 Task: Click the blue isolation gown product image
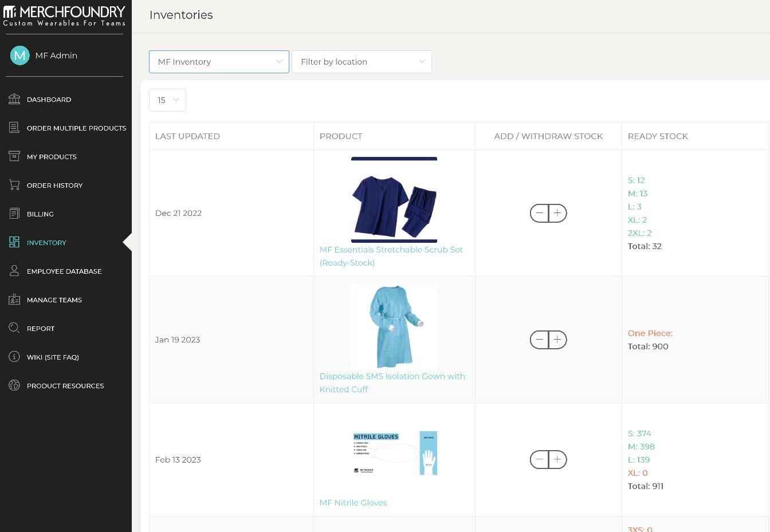coord(394,326)
